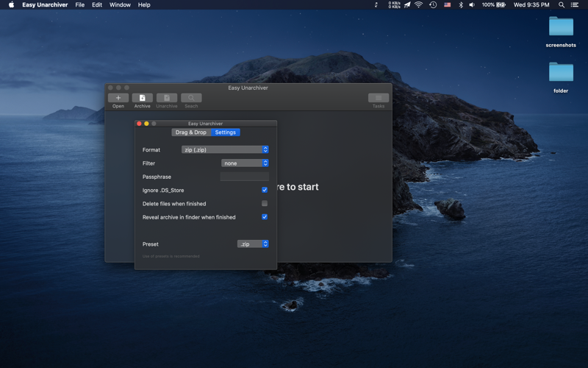588x368 pixels.
Task: Select the desktop folder named folder
Action: 561,72
